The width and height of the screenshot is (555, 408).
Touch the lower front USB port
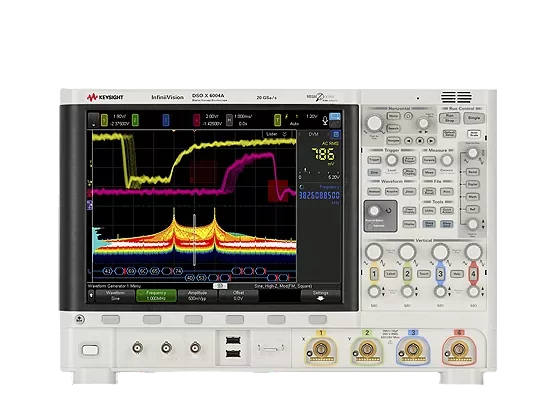(233, 353)
